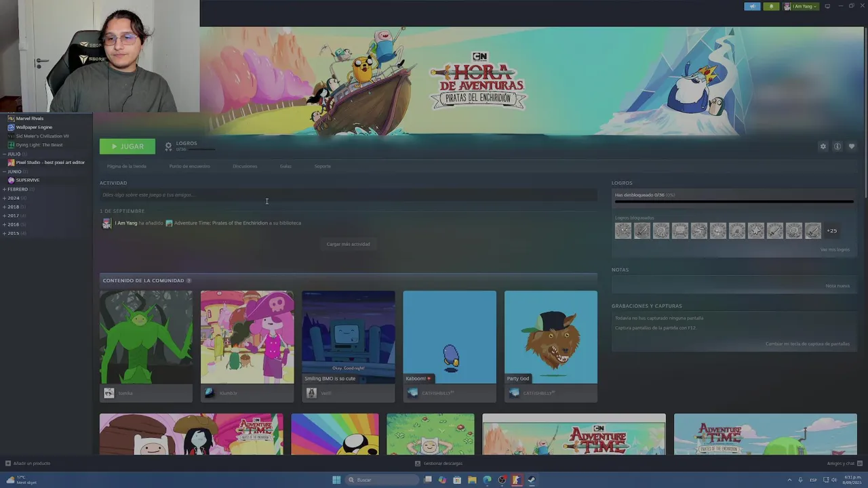Click the +25 more achievements badge
The image size is (868, 488).
tap(831, 230)
